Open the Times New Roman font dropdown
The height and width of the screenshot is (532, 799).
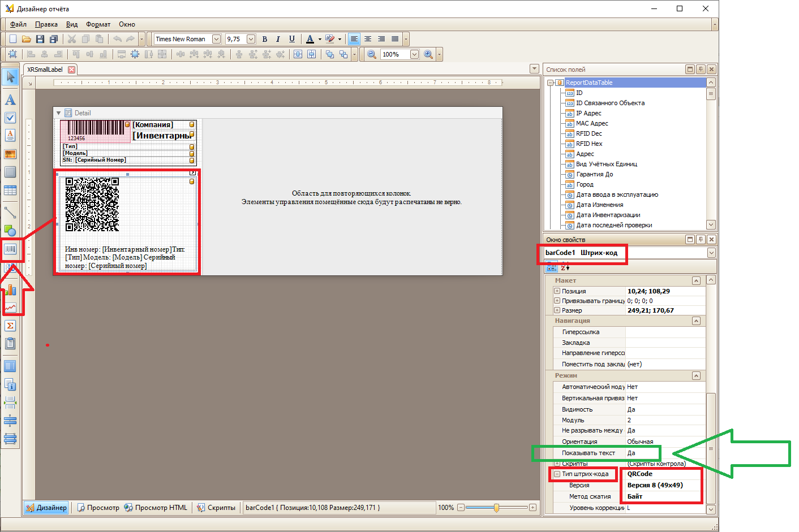coord(216,39)
